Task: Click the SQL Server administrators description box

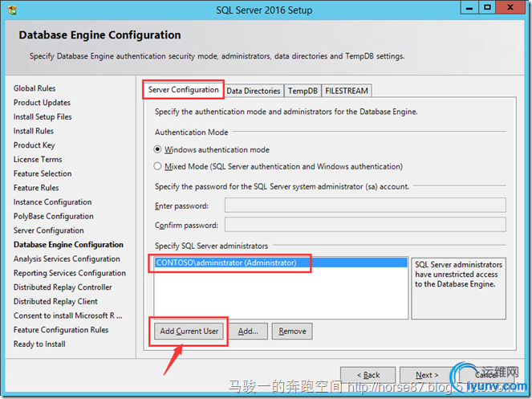Action: click(x=458, y=288)
